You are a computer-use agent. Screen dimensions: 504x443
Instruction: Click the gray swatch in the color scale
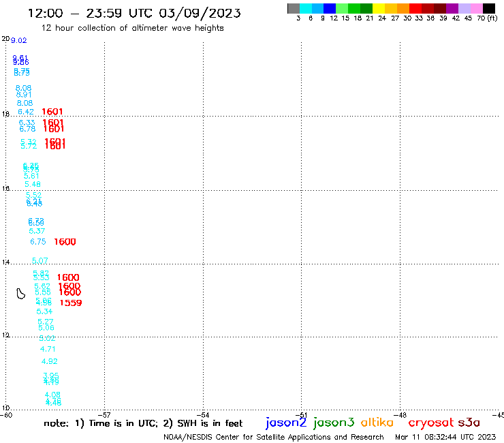294,8
